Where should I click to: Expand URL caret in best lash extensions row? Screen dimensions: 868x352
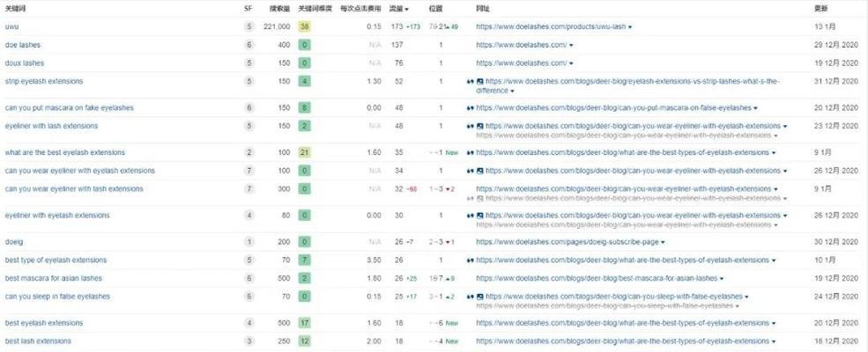[774, 342]
